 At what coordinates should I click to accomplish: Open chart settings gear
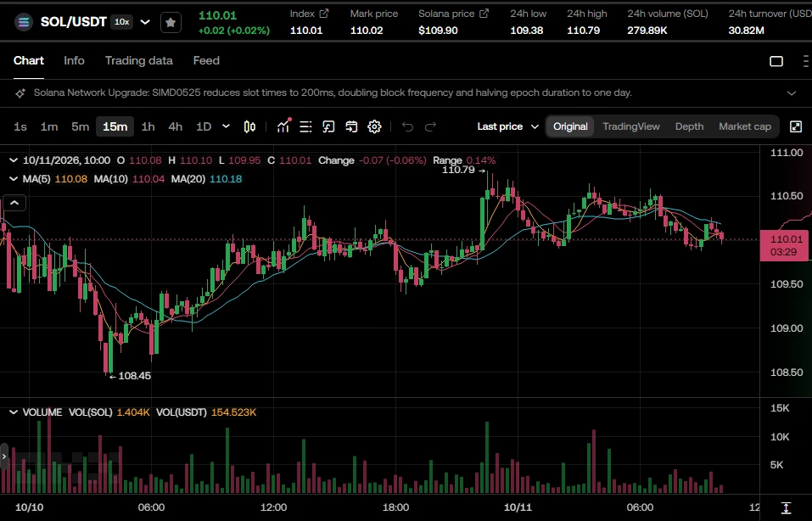tap(374, 127)
